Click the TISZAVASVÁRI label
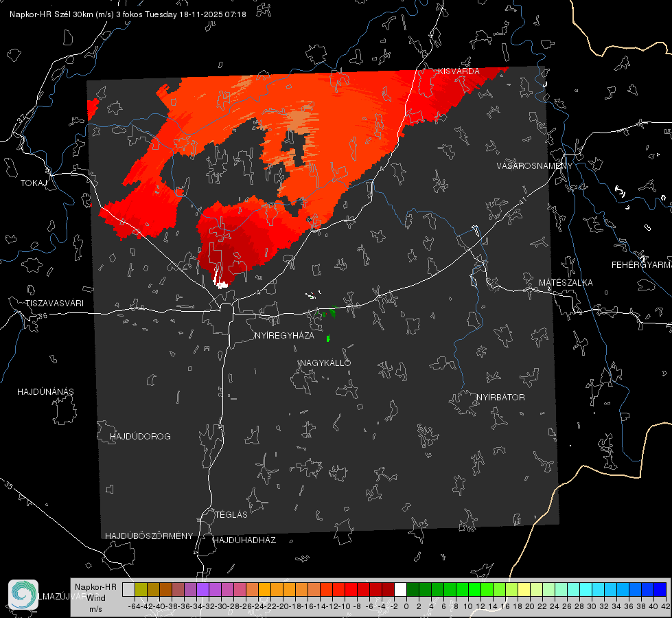 pyautogui.click(x=55, y=304)
